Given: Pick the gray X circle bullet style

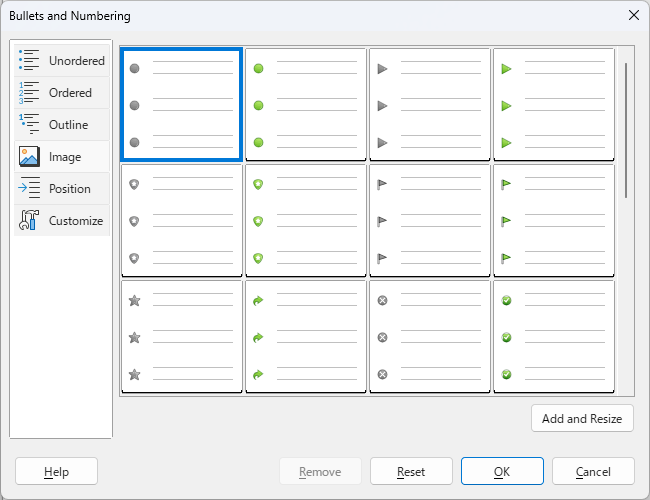Looking at the screenshot, I should 429,336.
